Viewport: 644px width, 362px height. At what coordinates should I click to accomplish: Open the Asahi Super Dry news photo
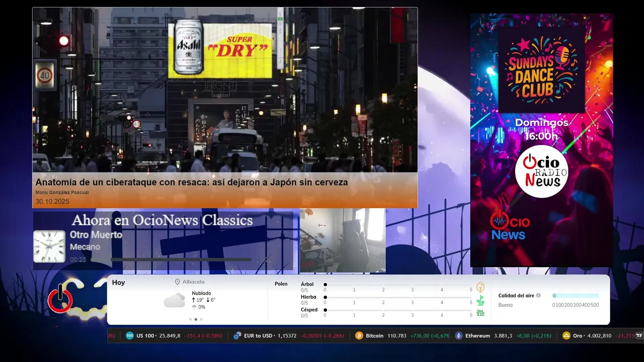click(x=225, y=90)
